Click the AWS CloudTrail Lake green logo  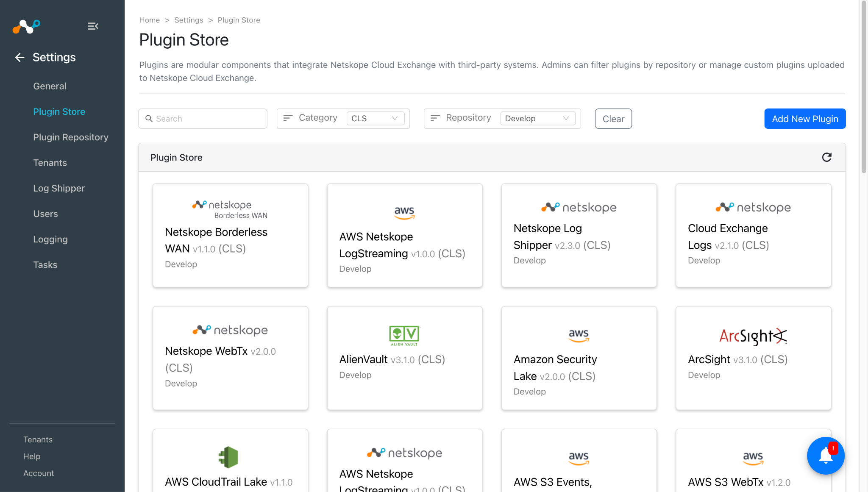coord(228,457)
